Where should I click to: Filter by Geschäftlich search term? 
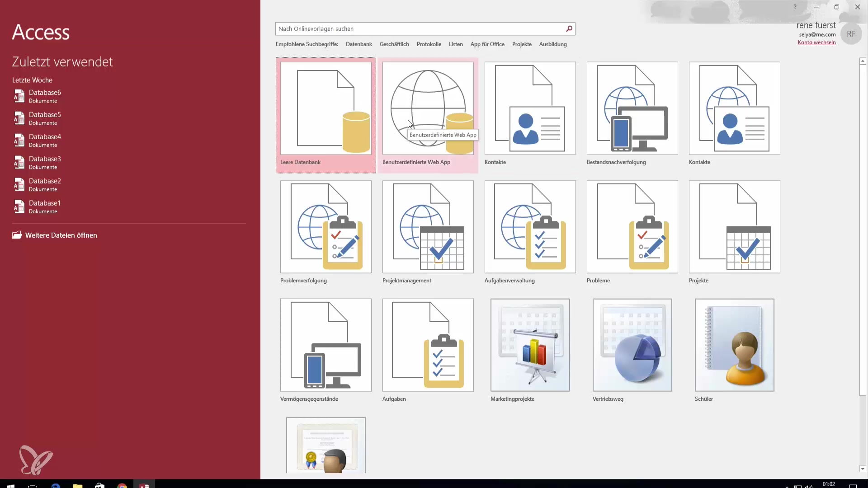coord(394,44)
